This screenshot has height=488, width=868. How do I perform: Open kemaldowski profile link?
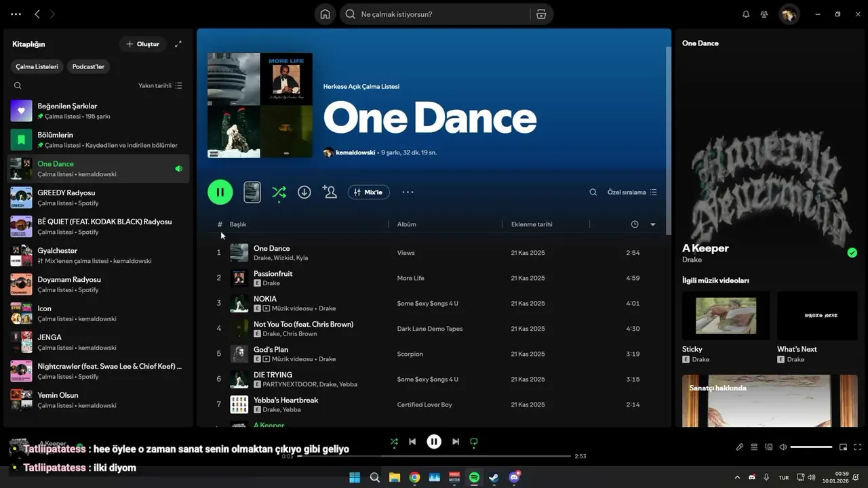(x=355, y=152)
